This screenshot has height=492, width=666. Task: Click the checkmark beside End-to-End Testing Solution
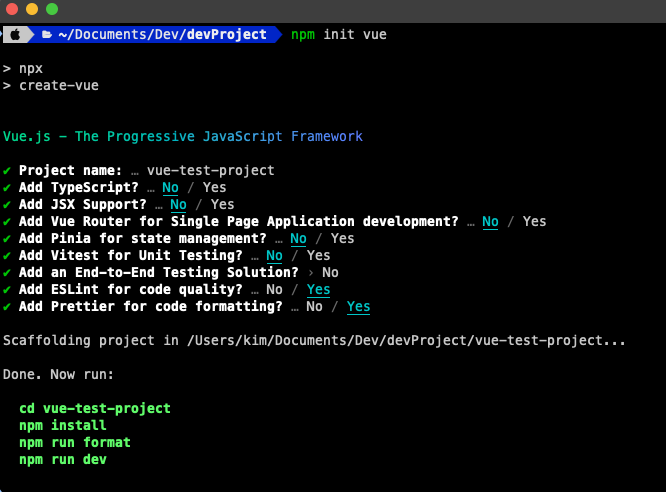point(7,273)
